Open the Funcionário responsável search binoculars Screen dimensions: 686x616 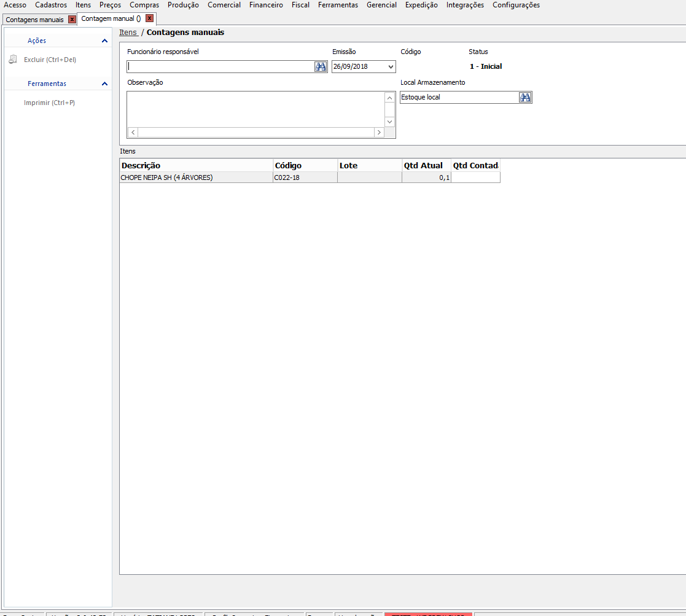pos(320,66)
